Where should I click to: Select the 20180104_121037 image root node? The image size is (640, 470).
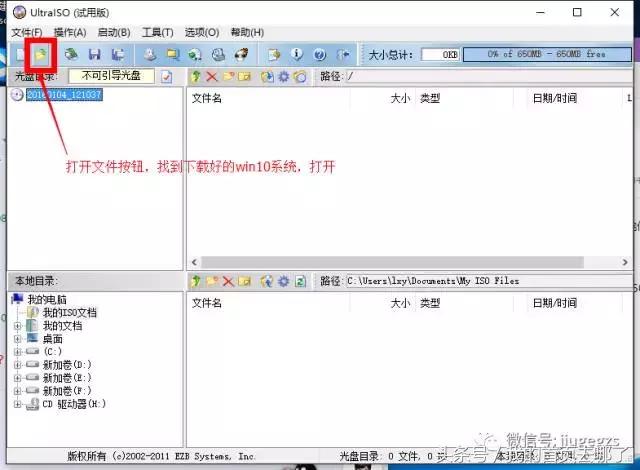pos(64,95)
